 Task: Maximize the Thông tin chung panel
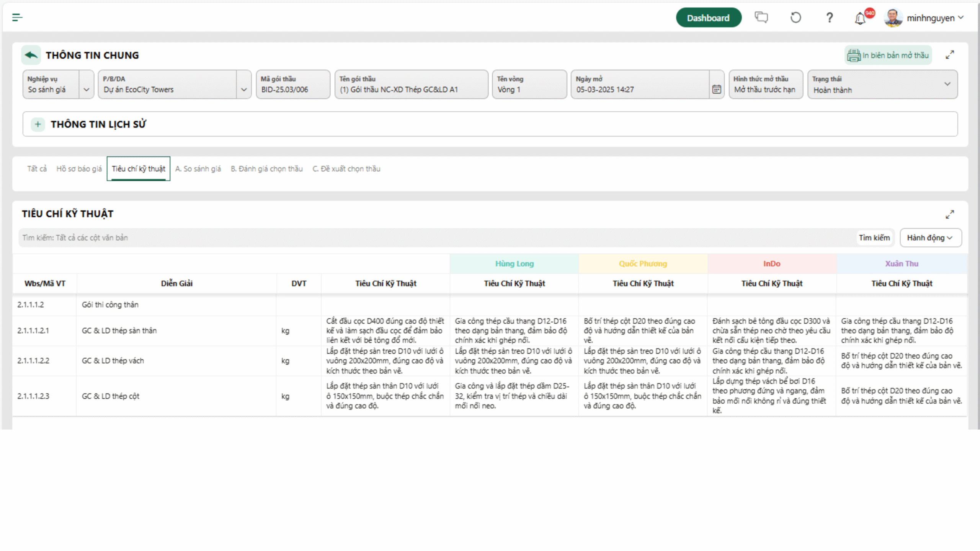(950, 55)
